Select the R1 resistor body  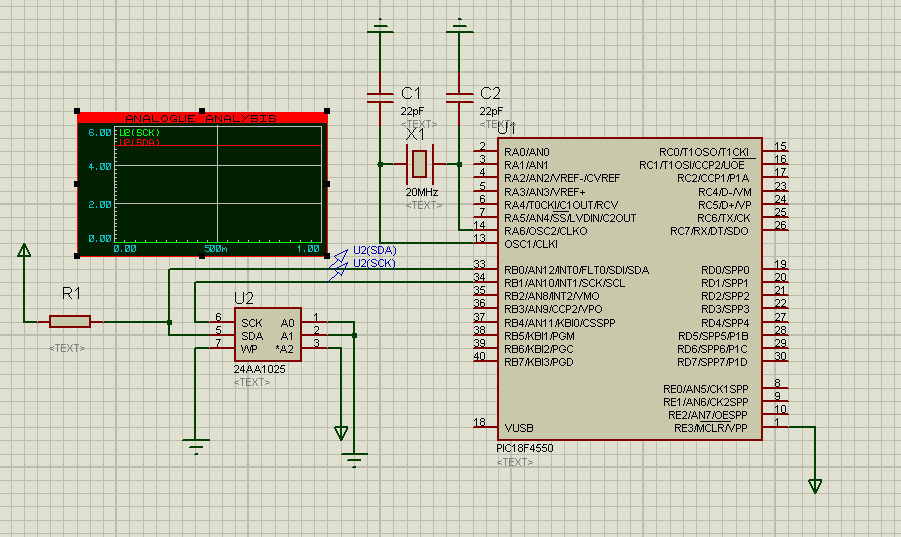(x=70, y=322)
